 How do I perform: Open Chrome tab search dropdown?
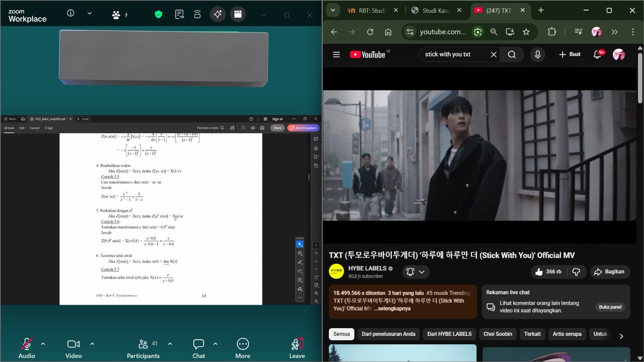point(333,10)
